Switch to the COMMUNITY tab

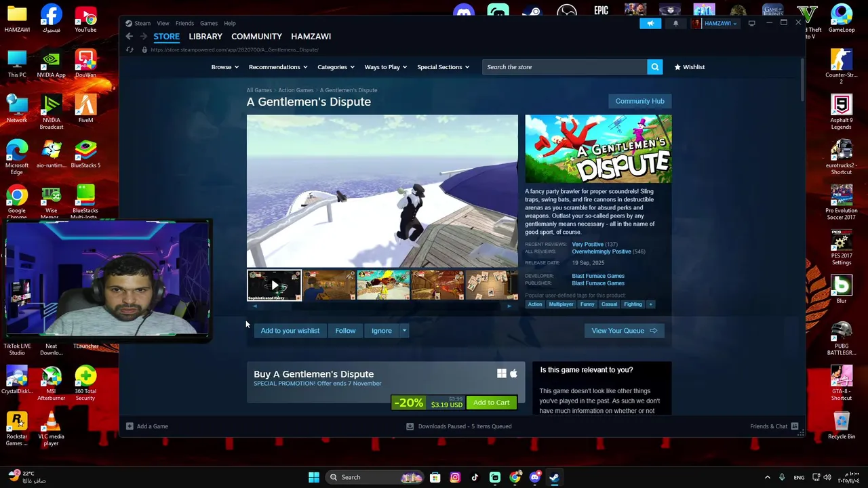(x=256, y=37)
